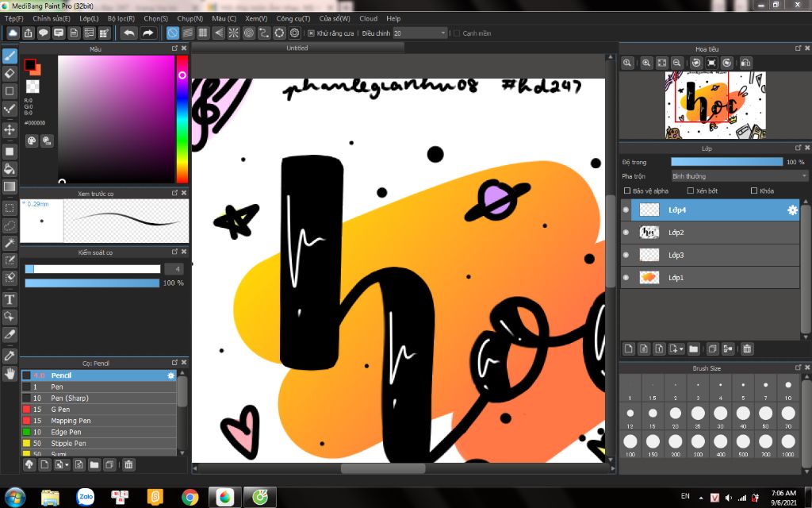Toggle the Khử răng cưa checkbox
Viewport: 812px width, 508px height.
pos(311,33)
